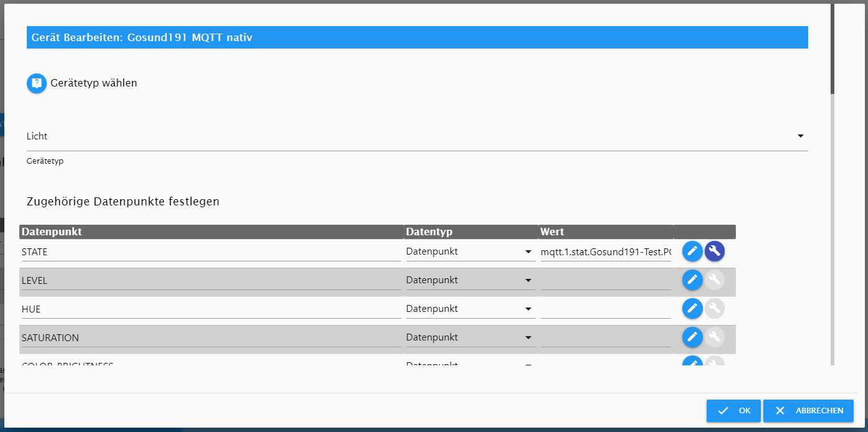Expand the Datentyp dropdown for LEVEL
Screen dimensions: 868x432
coord(470,281)
